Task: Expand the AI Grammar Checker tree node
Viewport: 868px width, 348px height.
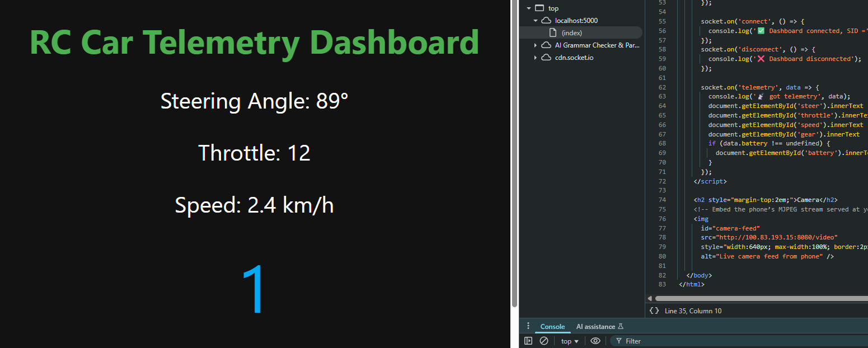Action: tap(536, 45)
